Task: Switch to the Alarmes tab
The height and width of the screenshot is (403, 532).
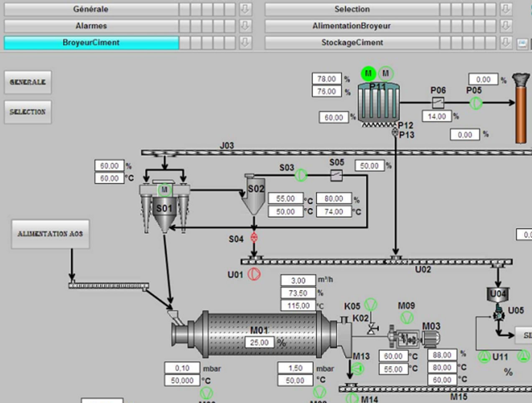Action: (x=91, y=26)
